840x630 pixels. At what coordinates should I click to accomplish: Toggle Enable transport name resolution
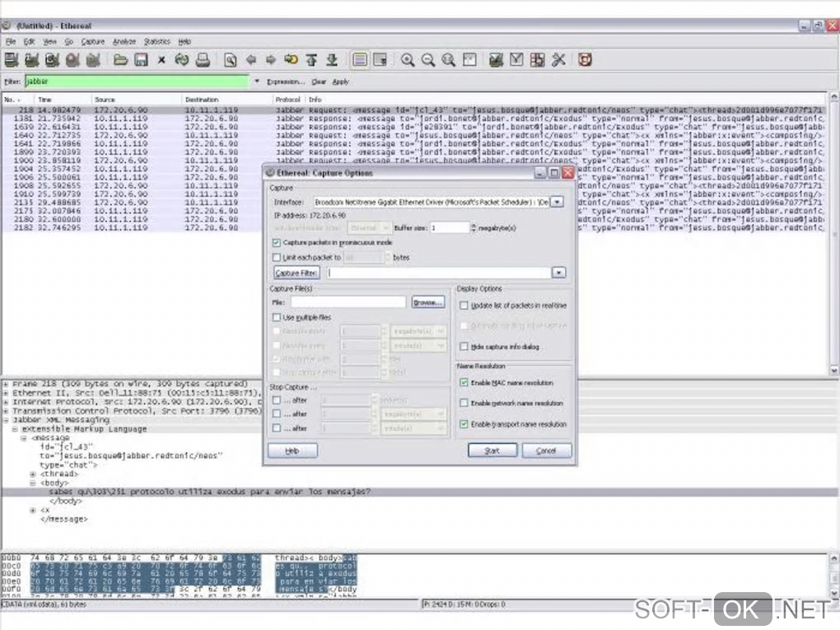[x=464, y=424]
